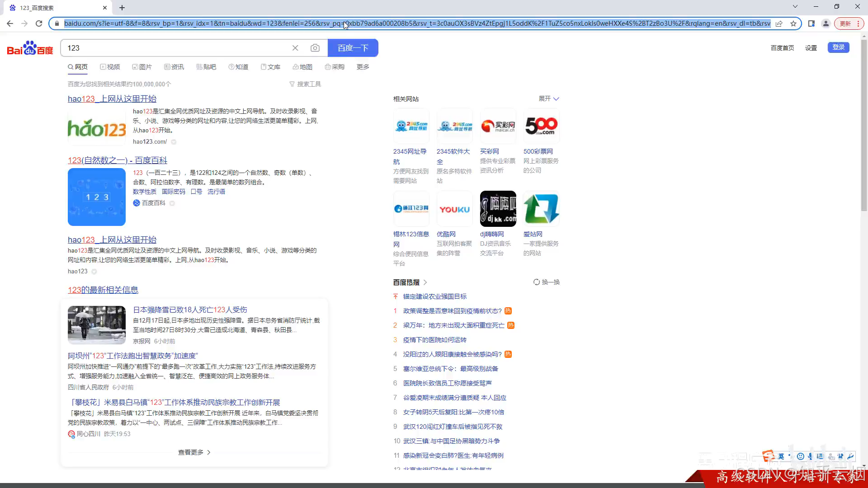Click the search input field containing 123
The height and width of the screenshot is (488, 868).
click(x=176, y=48)
